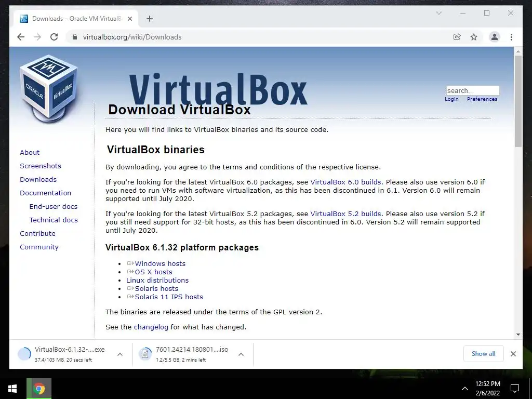The image size is (532, 399).
Task: Click the VirtualBox cube logo
Action: click(x=48, y=89)
